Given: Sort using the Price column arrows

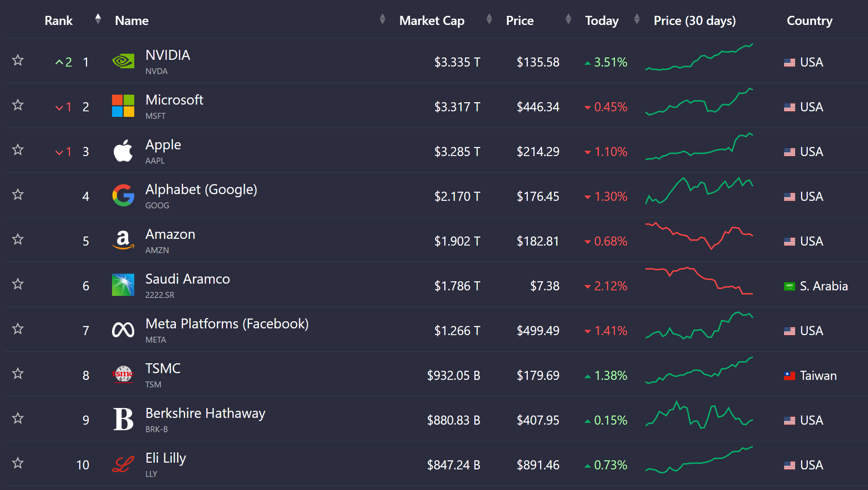Looking at the screenshot, I should [568, 19].
